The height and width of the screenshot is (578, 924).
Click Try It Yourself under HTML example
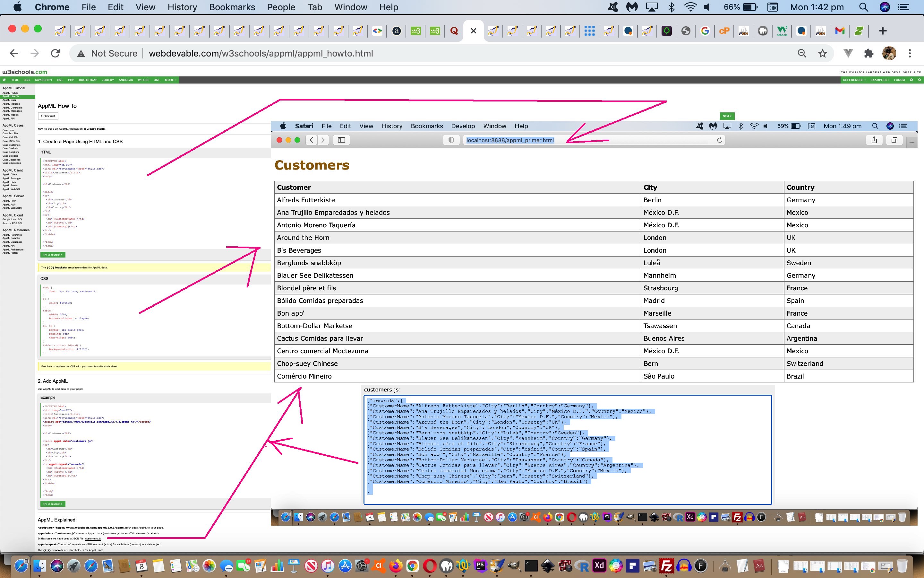click(53, 255)
